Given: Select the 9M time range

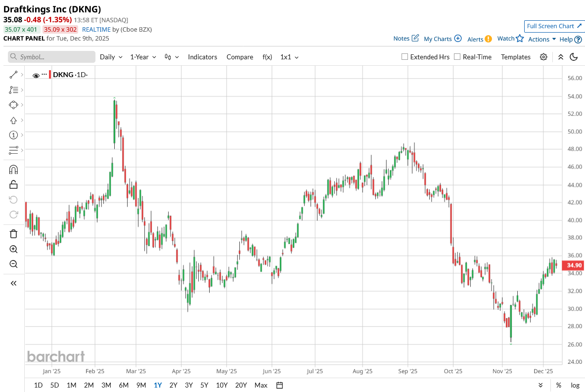Looking at the screenshot, I should (141, 385).
